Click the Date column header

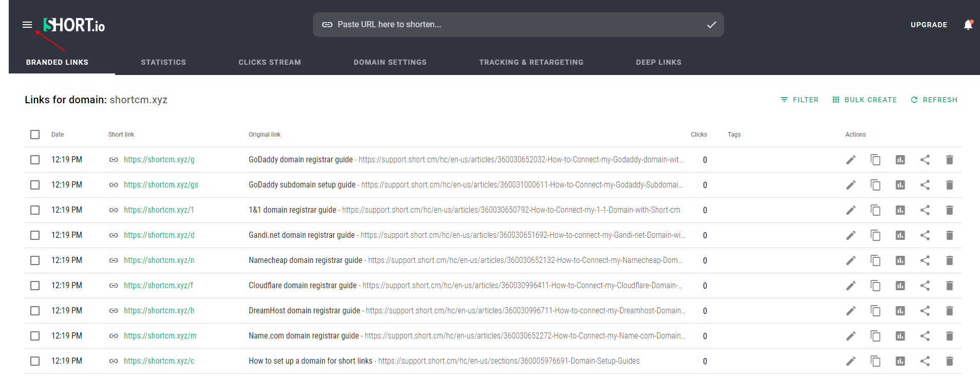click(58, 135)
